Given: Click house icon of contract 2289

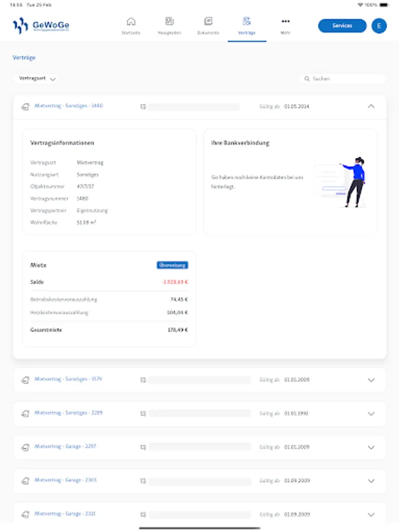Looking at the screenshot, I should pos(25,414).
